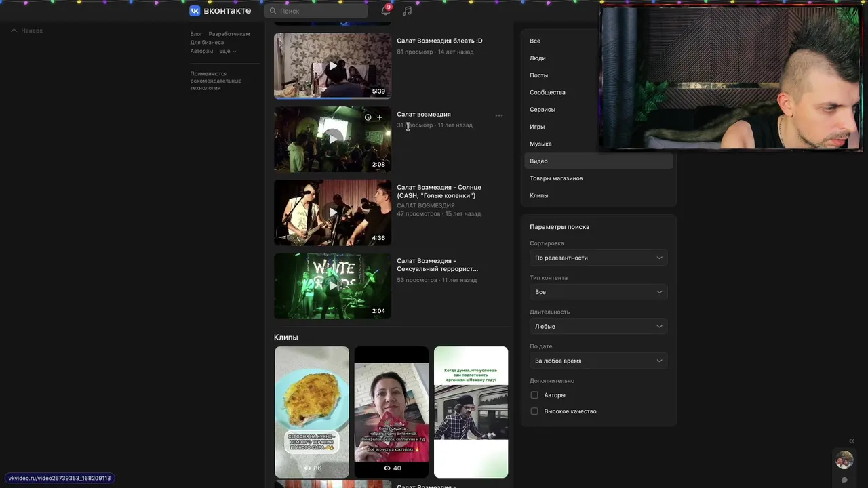Toggle the 'Высокое качество' checkbox
This screenshot has width=868, height=488.
click(534, 411)
